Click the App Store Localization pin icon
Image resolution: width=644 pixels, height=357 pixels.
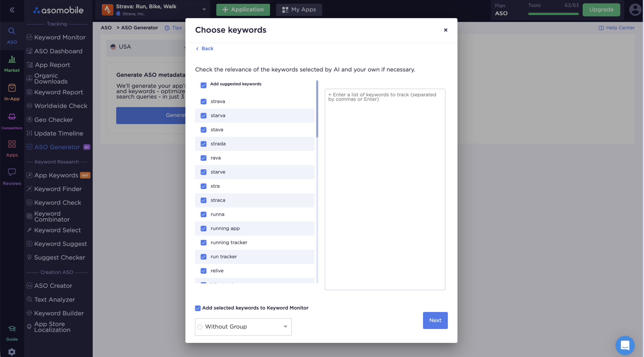tap(29, 327)
